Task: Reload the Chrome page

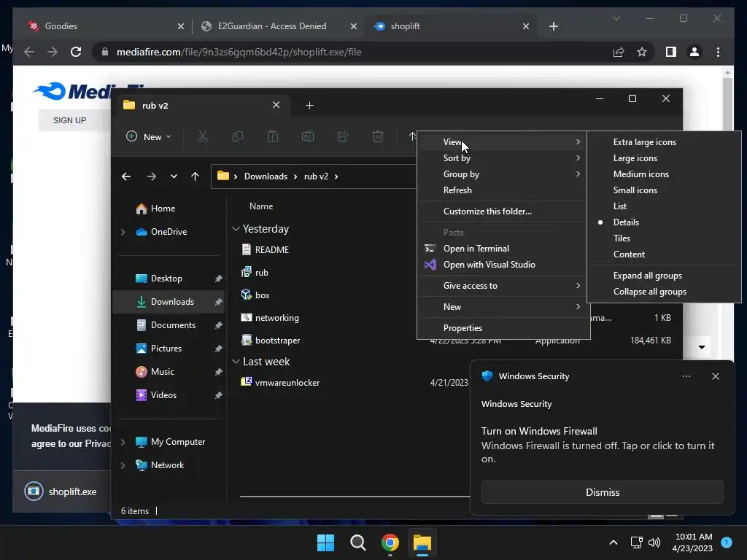Action: click(76, 52)
